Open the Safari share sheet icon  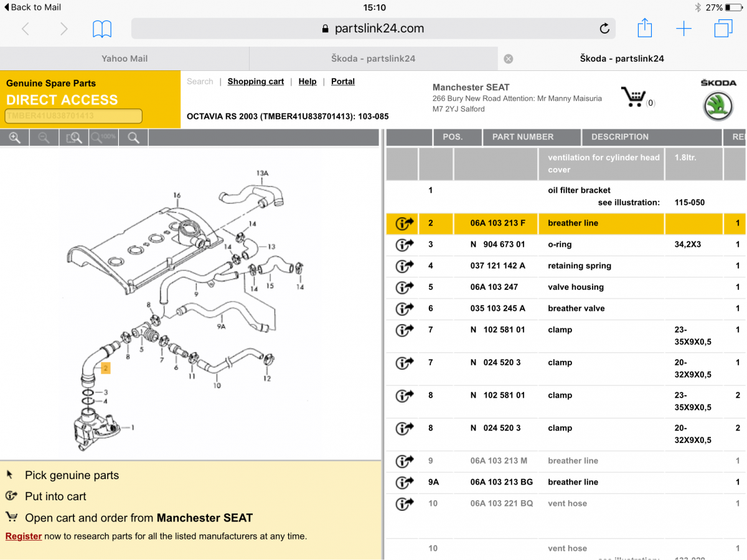(645, 28)
